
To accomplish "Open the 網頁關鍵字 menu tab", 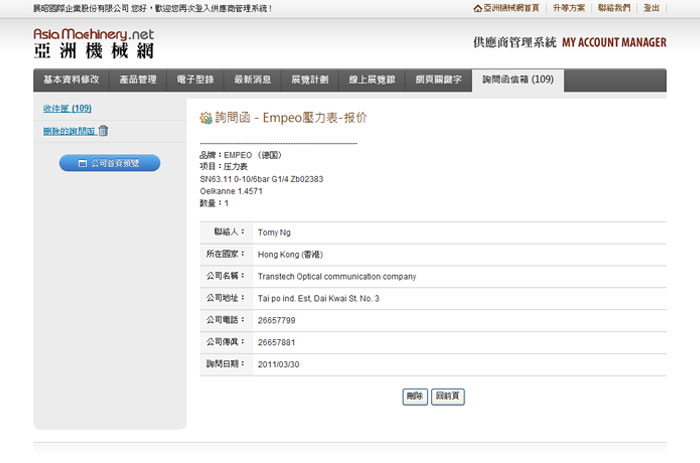I will click(x=438, y=80).
